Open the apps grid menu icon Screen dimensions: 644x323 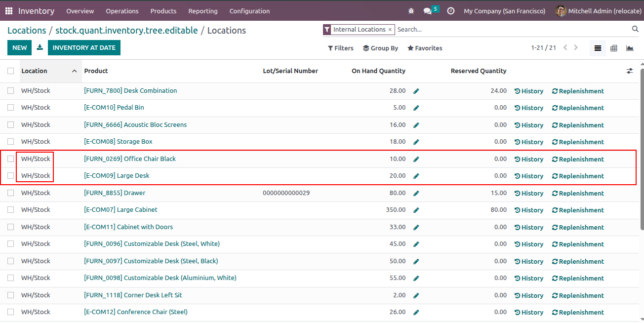click(9, 11)
